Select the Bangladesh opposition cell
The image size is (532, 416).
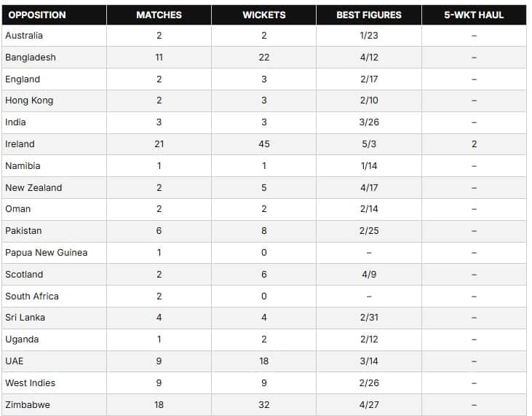click(x=31, y=58)
